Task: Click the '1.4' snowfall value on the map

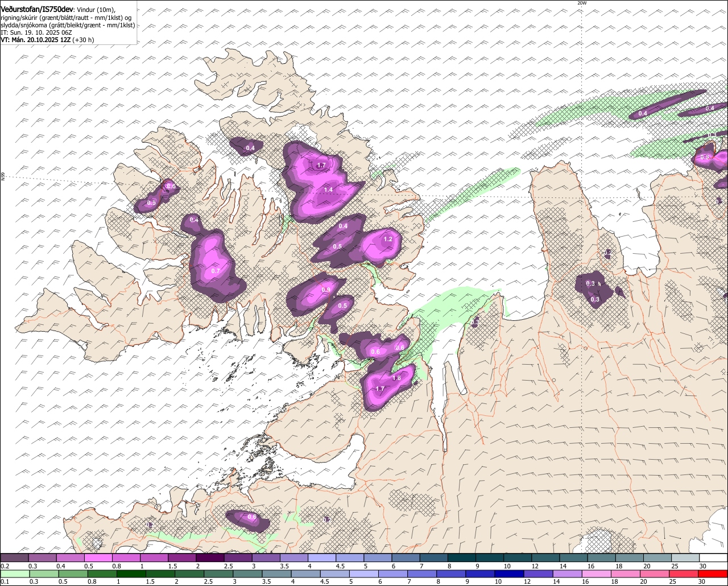Action: click(328, 190)
